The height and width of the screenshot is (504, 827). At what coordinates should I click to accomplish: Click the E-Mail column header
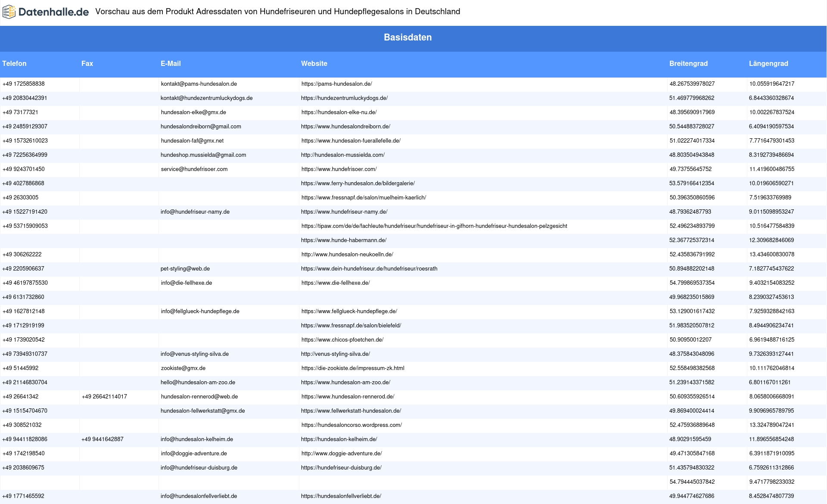pyautogui.click(x=171, y=64)
